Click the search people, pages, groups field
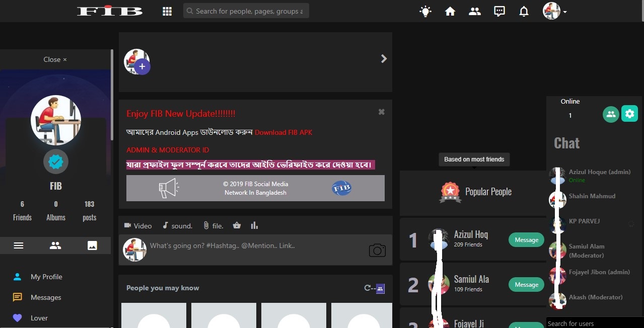Viewport: 644px width, 328px height. 246,11
